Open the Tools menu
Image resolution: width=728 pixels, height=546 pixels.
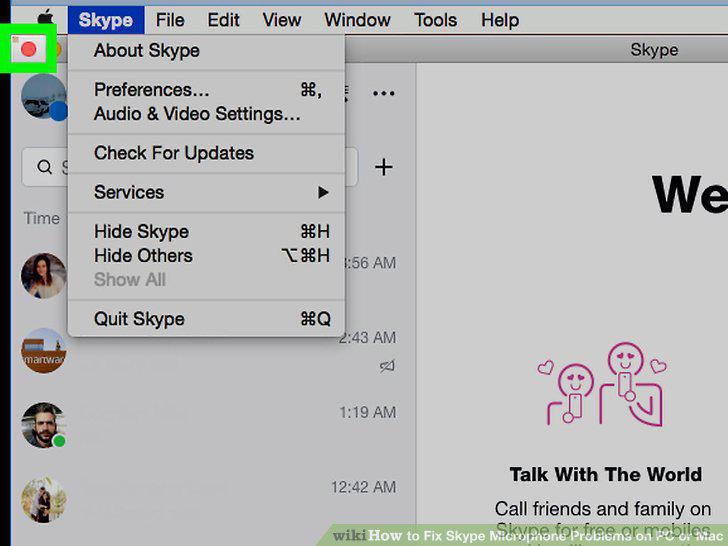point(436,20)
